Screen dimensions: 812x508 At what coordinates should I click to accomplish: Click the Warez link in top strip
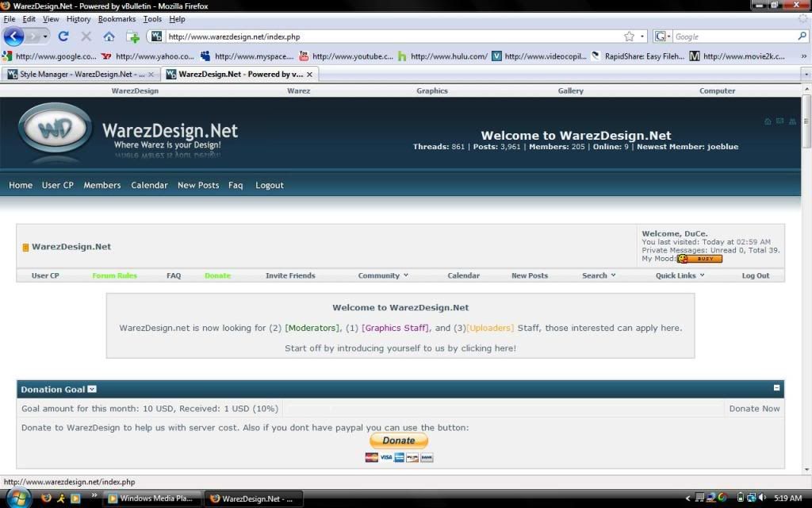pos(298,90)
